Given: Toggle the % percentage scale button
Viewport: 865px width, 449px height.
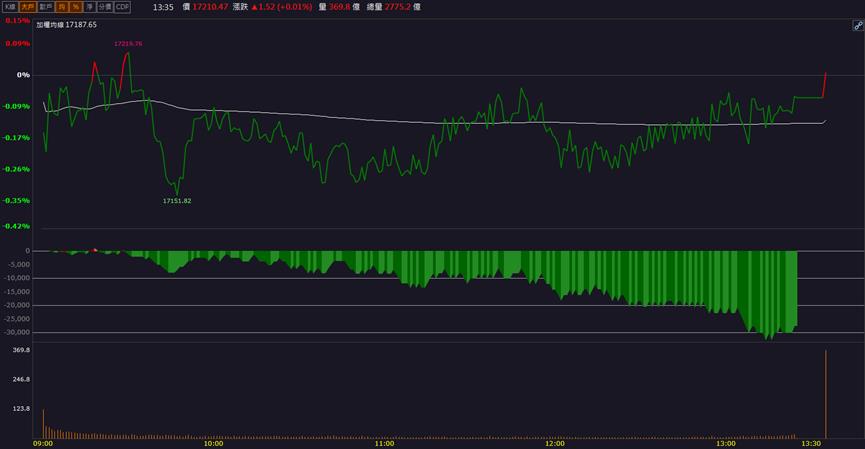Looking at the screenshot, I should (76, 7).
